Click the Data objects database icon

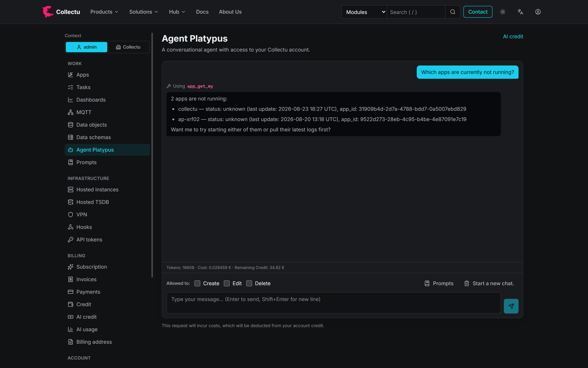70,125
